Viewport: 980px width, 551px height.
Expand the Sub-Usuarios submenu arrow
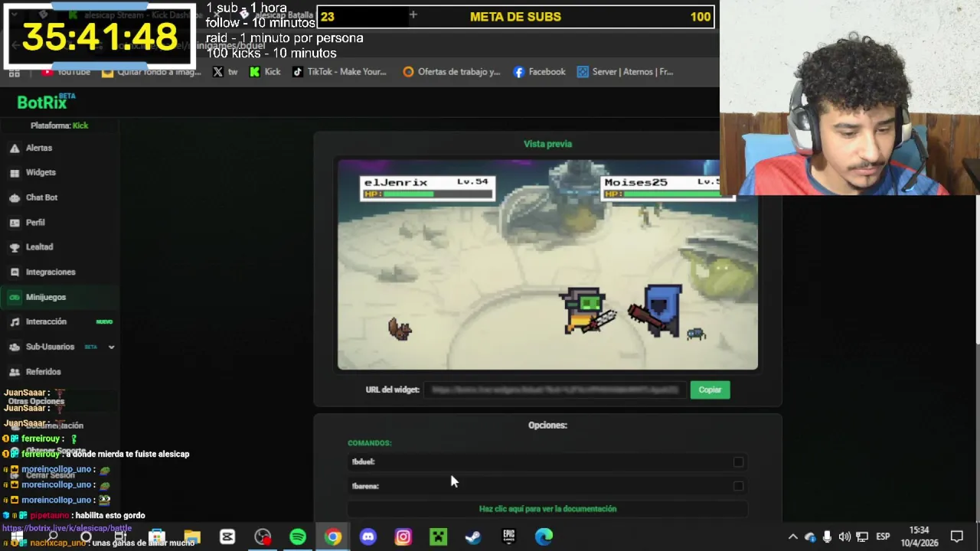coord(111,347)
